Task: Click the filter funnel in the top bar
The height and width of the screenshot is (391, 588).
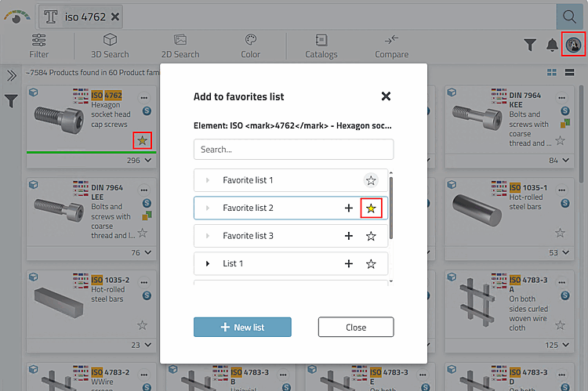Action: pyautogui.click(x=530, y=45)
